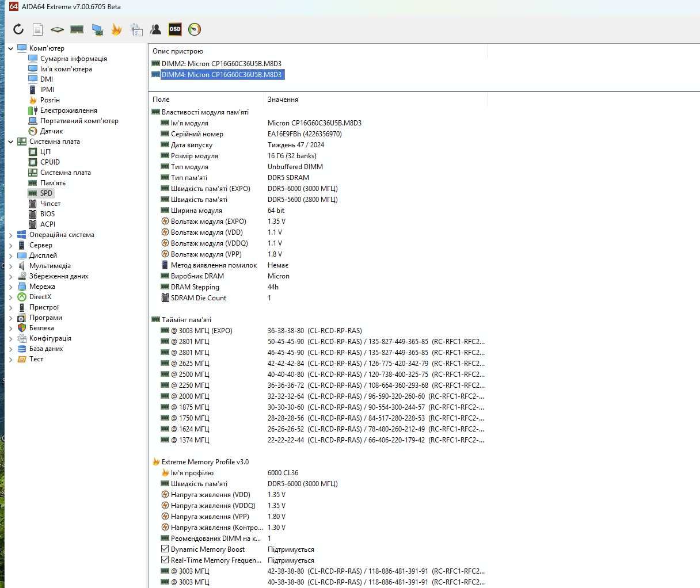The width and height of the screenshot is (700, 588).
Task: Expand the Операційна система node
Action: pyautogui.click(x=10, y=235)
